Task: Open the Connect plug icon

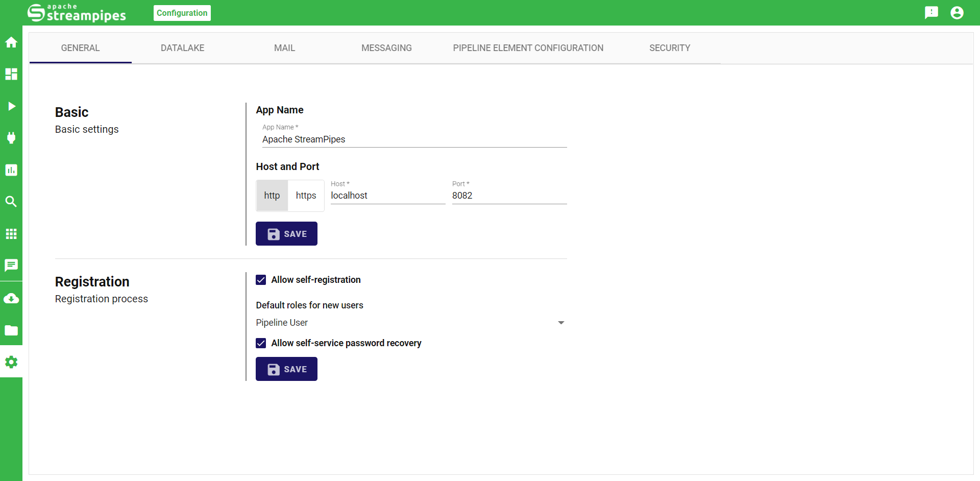Action: [x=11, y=138]
